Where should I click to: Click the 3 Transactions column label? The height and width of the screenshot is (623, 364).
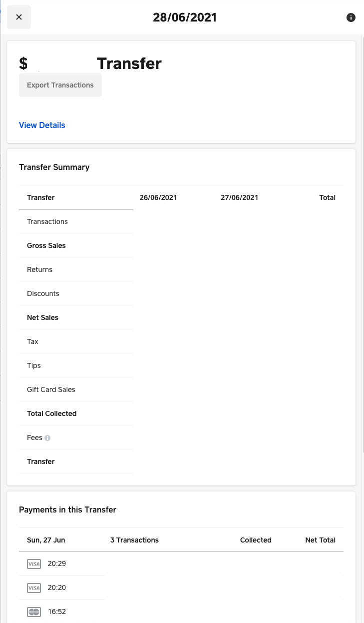pos(134,540)
